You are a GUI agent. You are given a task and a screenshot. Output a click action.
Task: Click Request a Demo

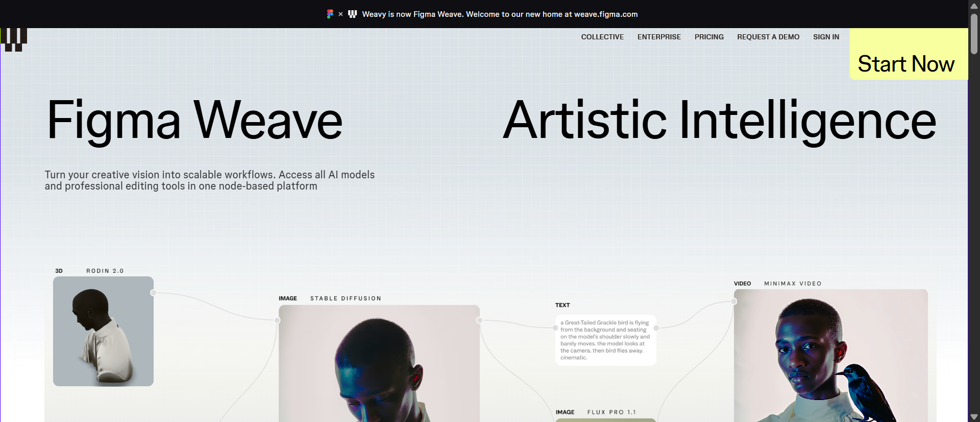[768, 37]
